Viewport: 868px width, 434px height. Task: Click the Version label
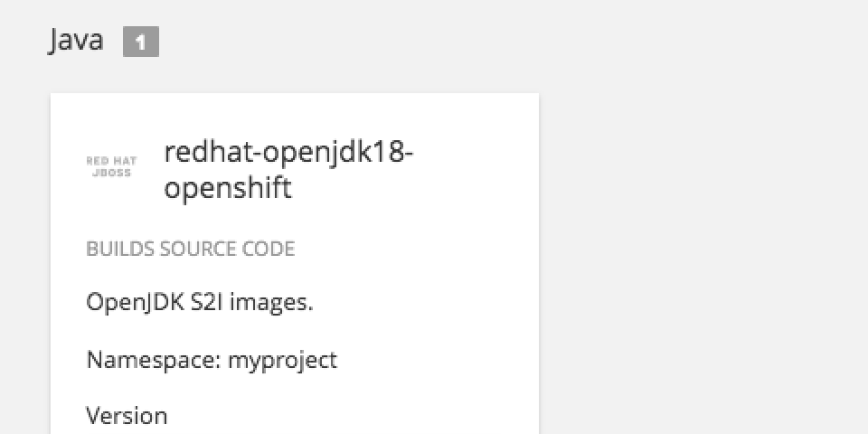(x=127, y=416)
